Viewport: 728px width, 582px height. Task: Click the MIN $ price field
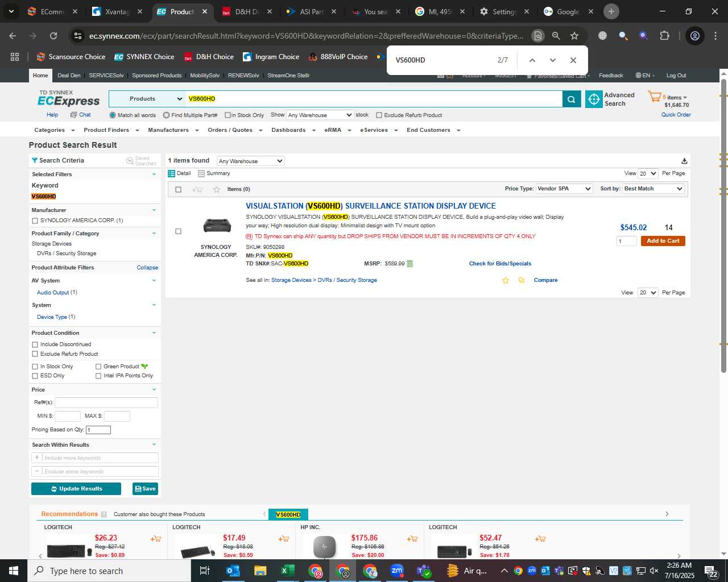click(68, 416)
